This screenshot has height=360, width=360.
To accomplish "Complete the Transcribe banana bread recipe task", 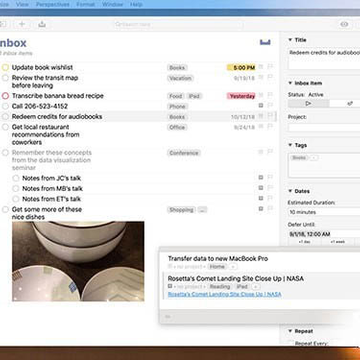I will pyautogui.click(x=5, y=96).
